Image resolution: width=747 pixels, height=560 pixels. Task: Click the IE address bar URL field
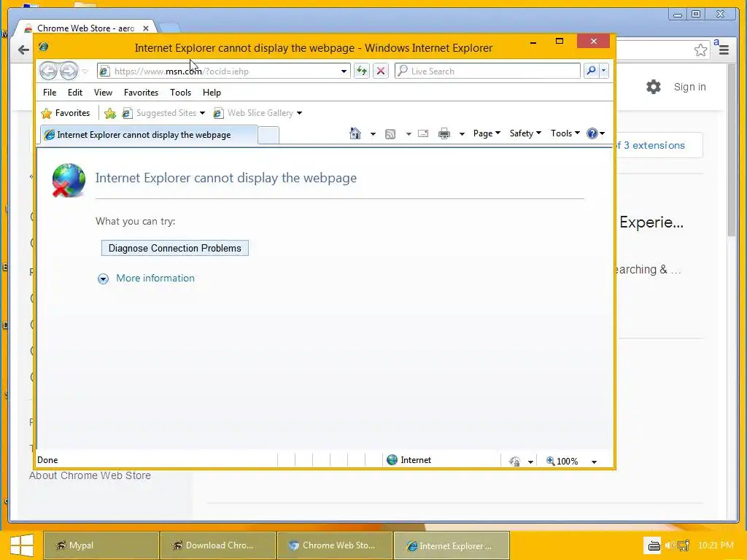click(x=224, y=71)
